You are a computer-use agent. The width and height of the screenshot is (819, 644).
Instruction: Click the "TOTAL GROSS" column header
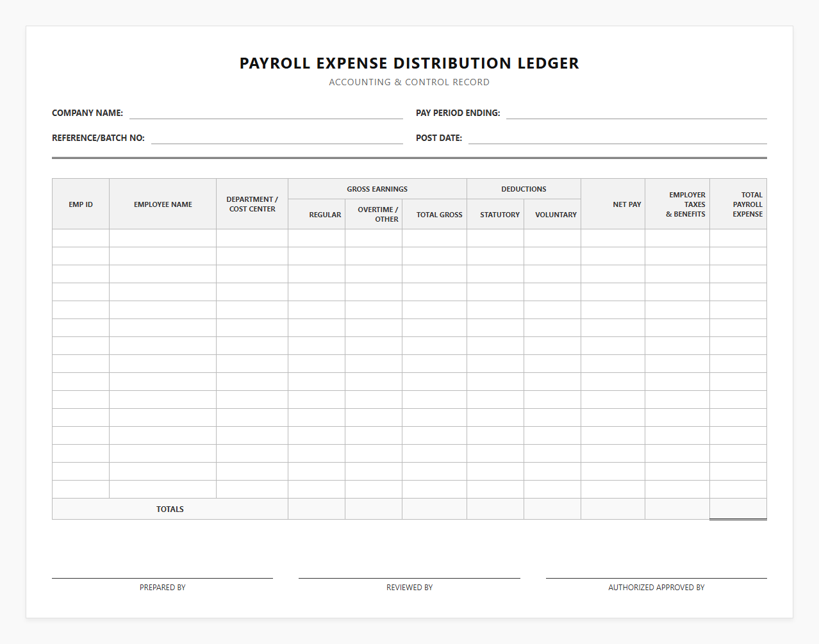click(x=434, y=215)
